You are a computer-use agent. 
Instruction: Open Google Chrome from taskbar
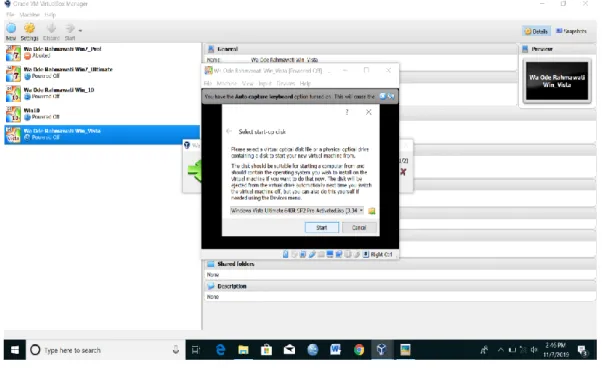[359, 350]
